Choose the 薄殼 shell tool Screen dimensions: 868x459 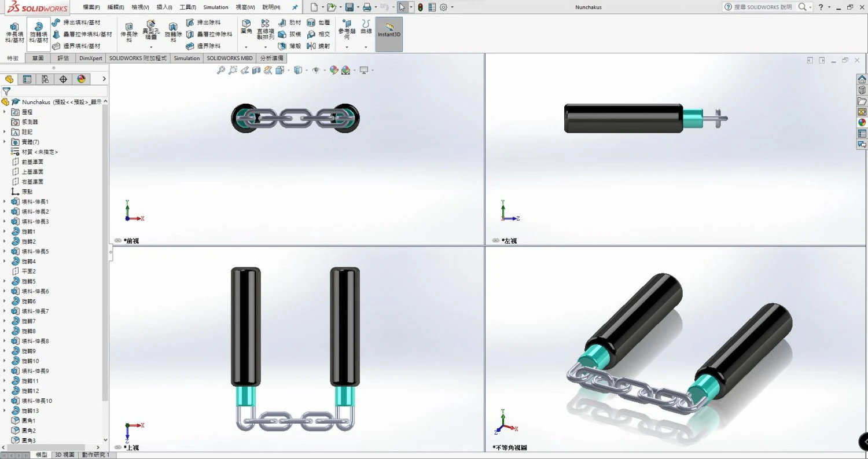289,46
